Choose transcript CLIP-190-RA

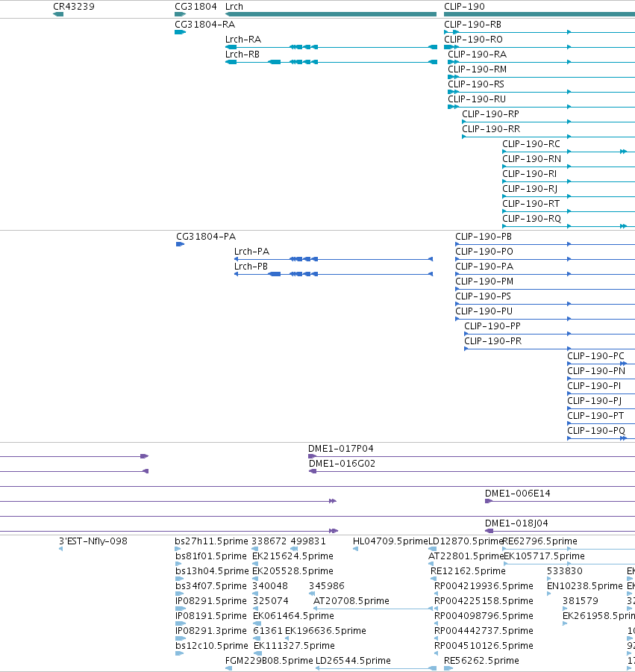tap(477, 55)
